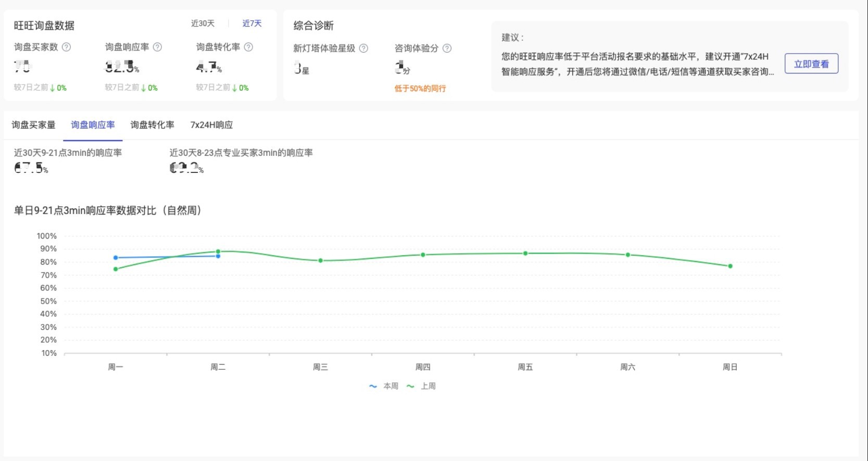
Task: Click help icon beside 询盘响应率 metric
Action: point(157,47)
